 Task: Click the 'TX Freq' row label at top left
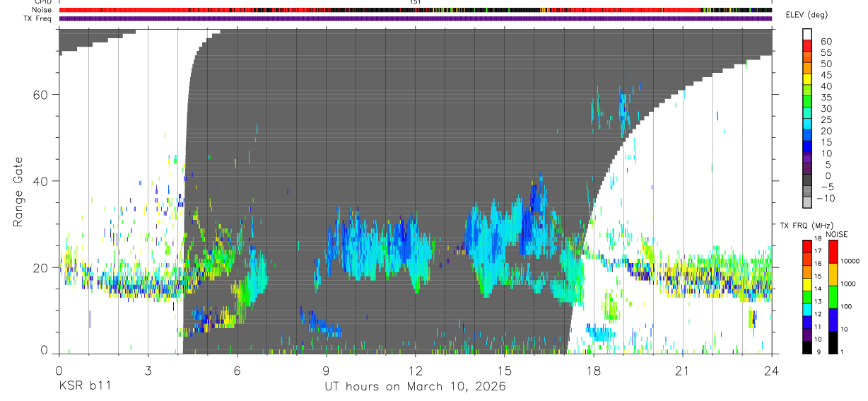tap(37, 18)
